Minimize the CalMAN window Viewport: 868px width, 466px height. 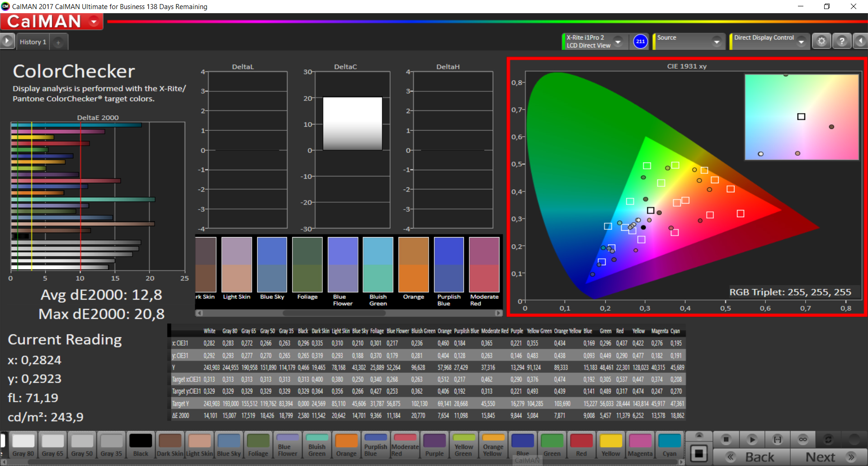tap(800, 6)
